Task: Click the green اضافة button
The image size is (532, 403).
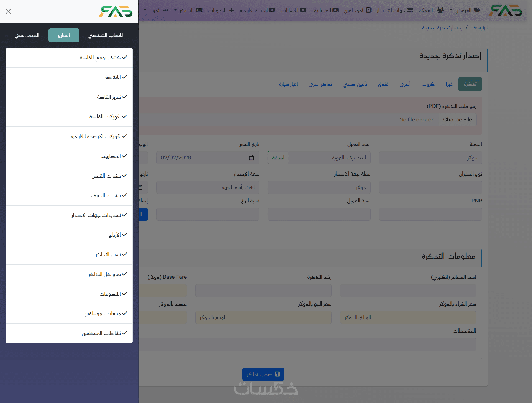Action: click(278, 158)
